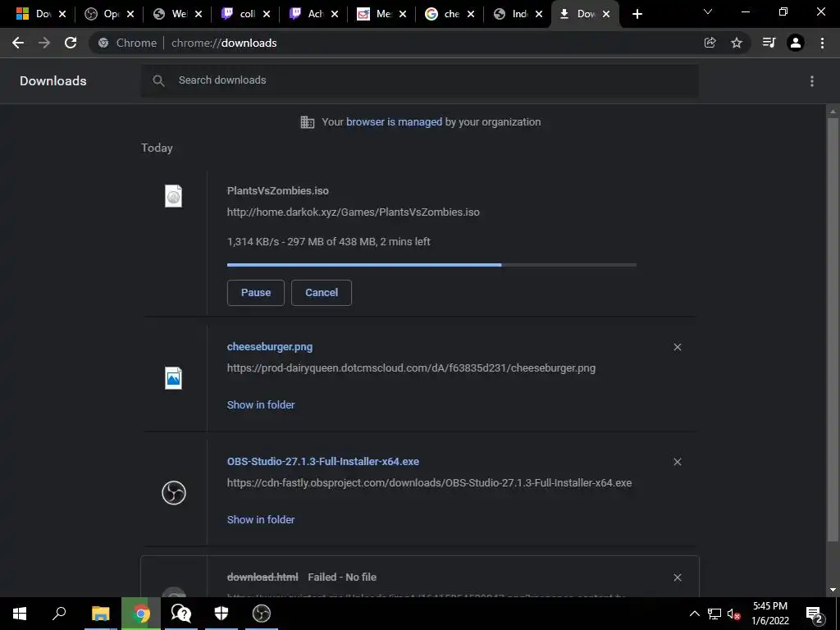Show hidden system tray icons
Viewport: 840px width, 630px height.
pos(694,614)
